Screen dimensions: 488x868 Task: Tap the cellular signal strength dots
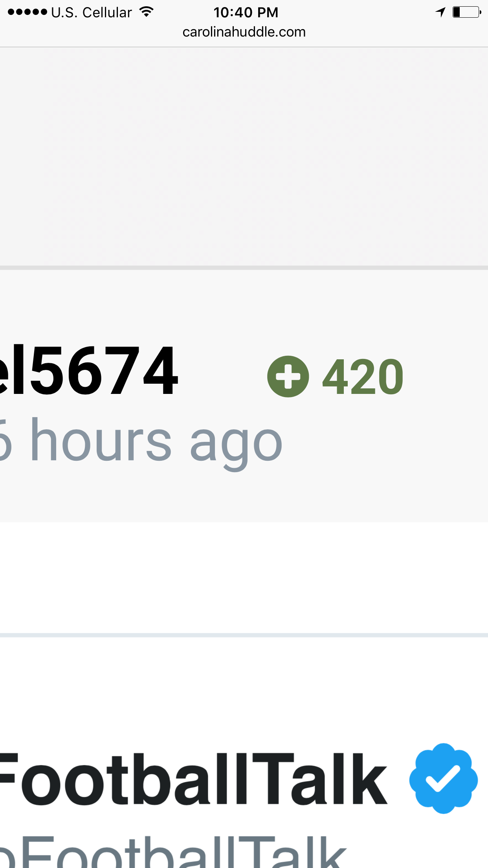[28, 12]
